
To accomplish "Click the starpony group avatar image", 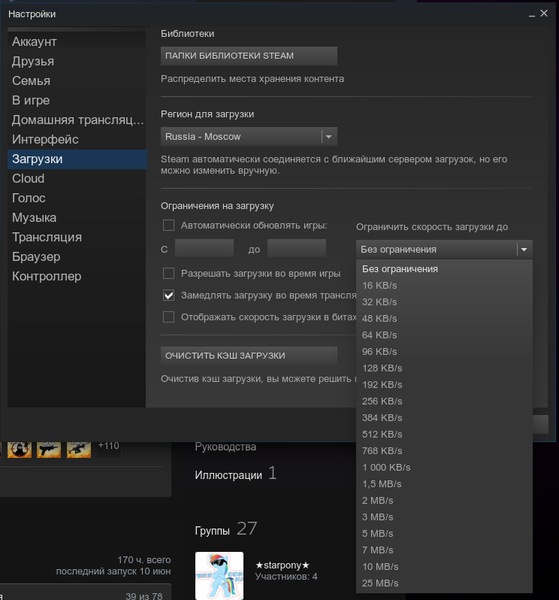I will tap(219, 576).
